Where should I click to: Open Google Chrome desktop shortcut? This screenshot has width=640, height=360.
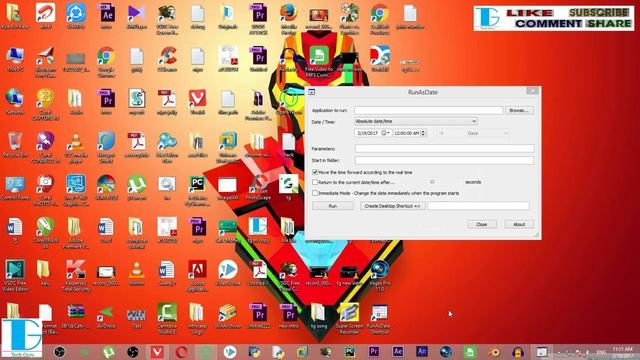pos(106,62)
